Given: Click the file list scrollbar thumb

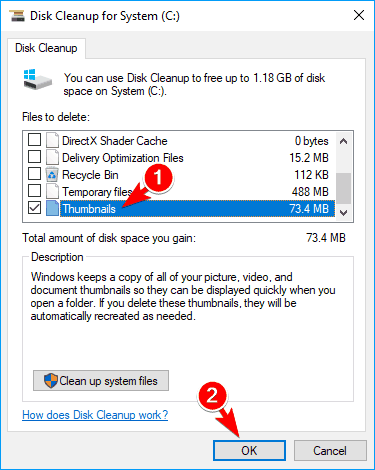Looking at the screenshot, I should pyautogui.click(x=344, y=188).
